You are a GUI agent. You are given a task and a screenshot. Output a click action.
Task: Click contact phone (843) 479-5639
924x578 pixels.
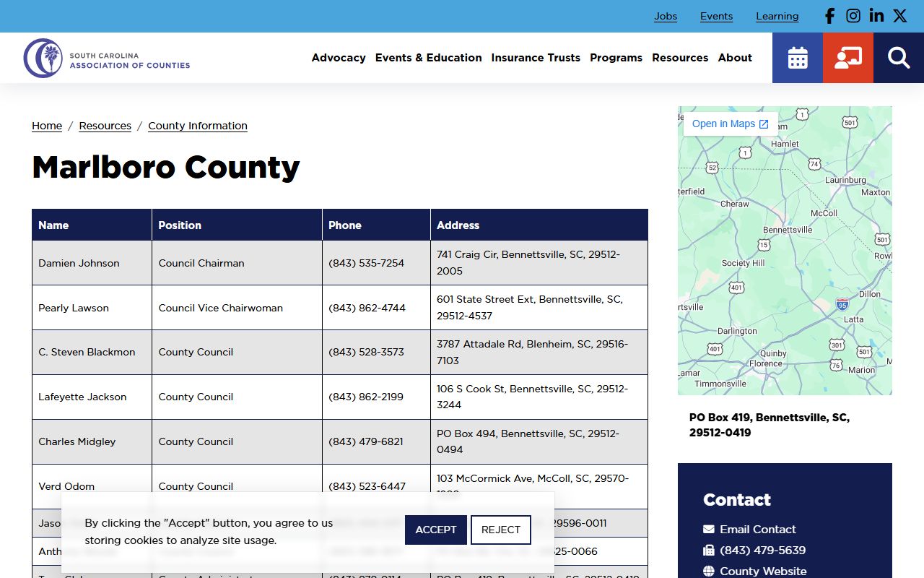click(x=763, y=551)
